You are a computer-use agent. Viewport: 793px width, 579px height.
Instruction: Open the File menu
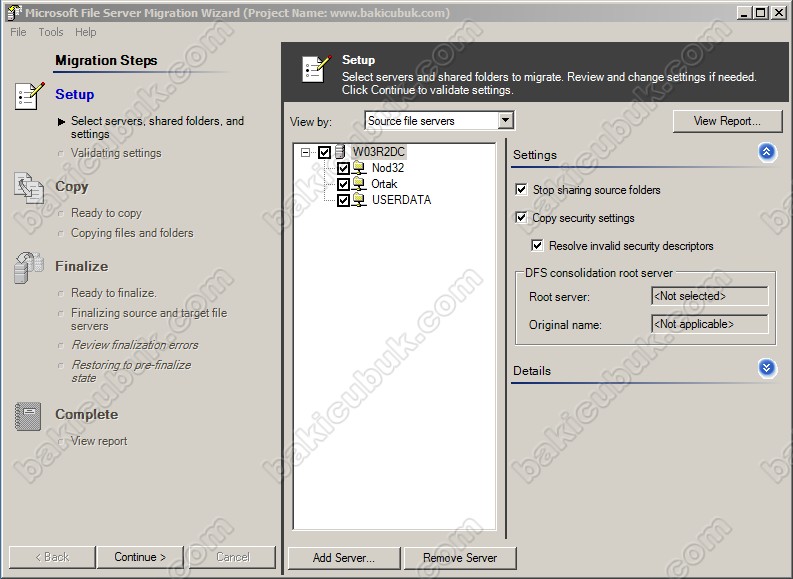(x=18, y=32)
